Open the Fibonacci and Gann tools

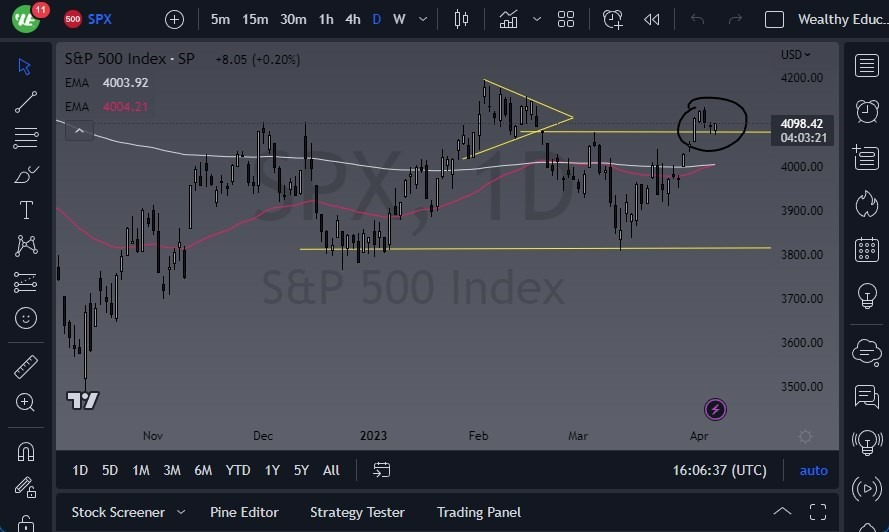[x=26, y=138]
